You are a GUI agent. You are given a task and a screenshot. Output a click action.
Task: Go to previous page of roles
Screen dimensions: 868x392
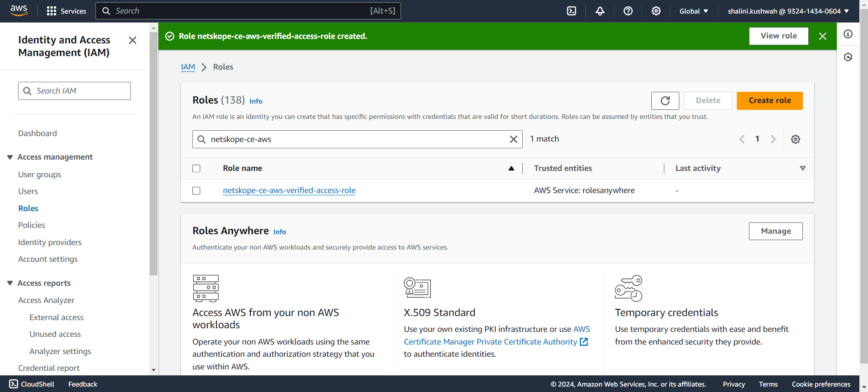(742, 139)
